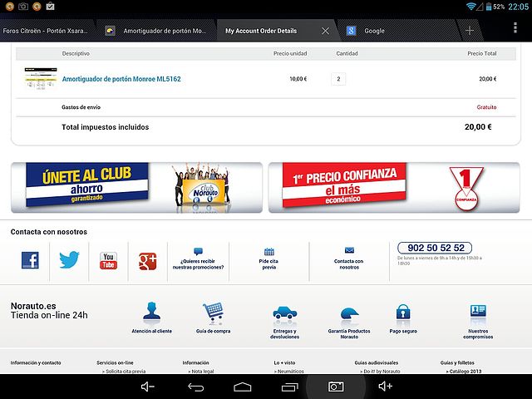Click the Únete al Club ahorro banner
The image size is (532, 399).
click(x=136, y=188)
